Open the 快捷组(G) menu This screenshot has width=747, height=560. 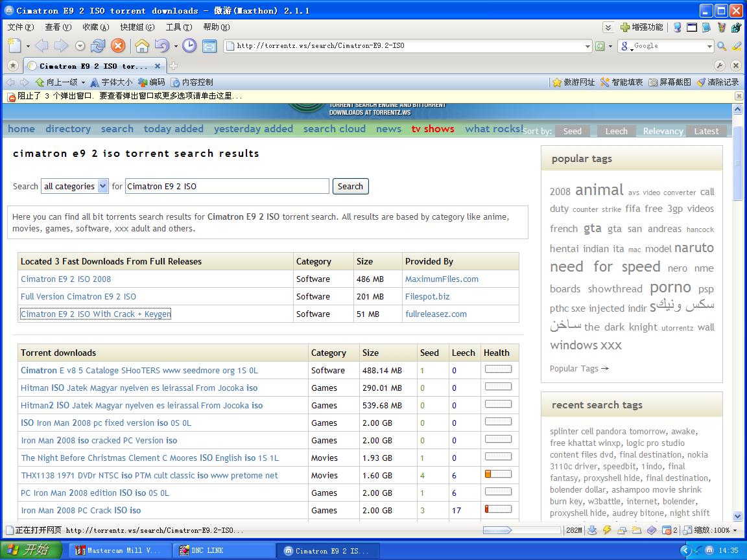pos(137,27)
